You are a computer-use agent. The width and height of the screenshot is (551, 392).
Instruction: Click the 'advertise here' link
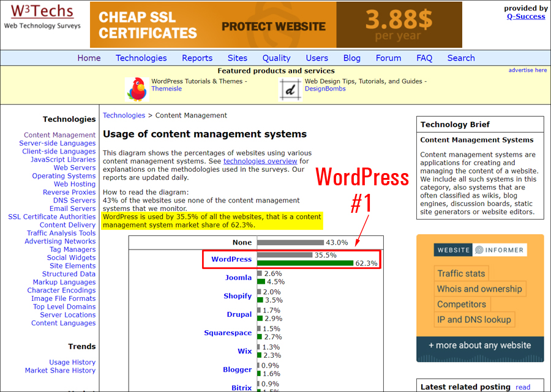click(528, 70)
